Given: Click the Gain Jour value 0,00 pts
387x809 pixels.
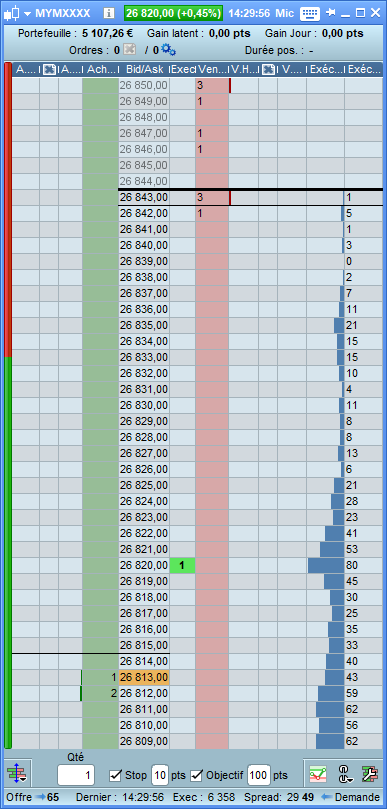Looking at the screenshot, I should (x=343, y=34).
